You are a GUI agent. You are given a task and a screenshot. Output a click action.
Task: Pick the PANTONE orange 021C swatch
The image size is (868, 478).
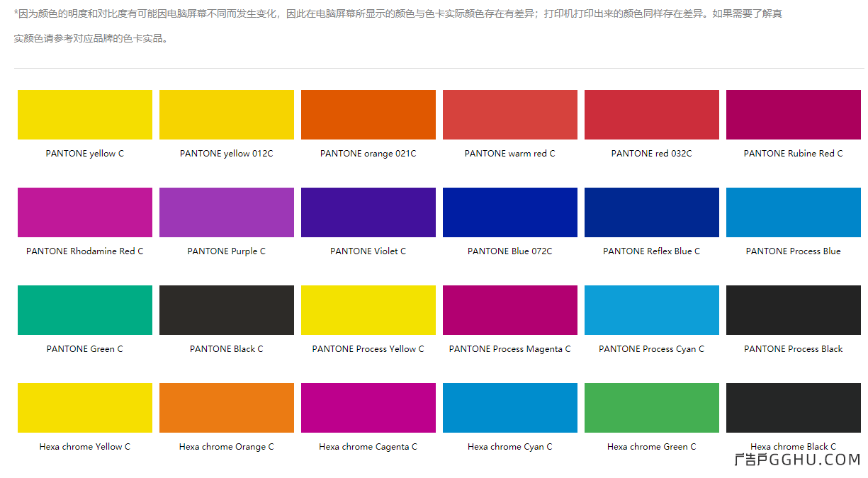368,115
